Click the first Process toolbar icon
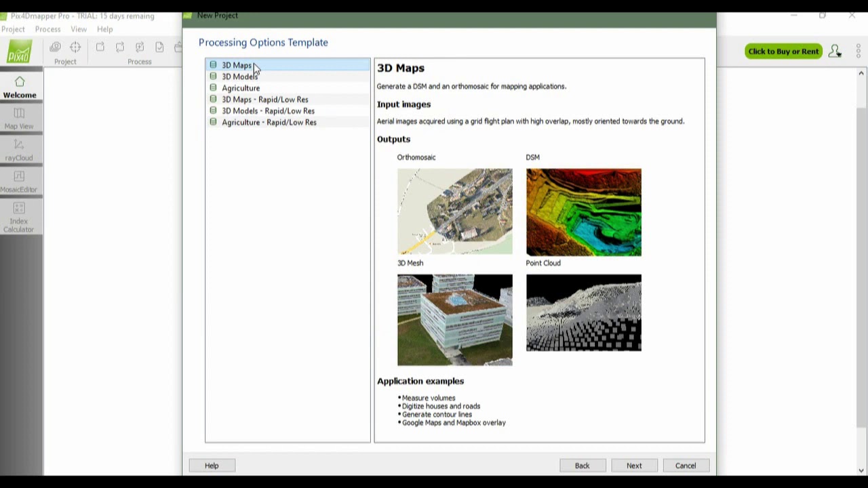 [100, 47]
